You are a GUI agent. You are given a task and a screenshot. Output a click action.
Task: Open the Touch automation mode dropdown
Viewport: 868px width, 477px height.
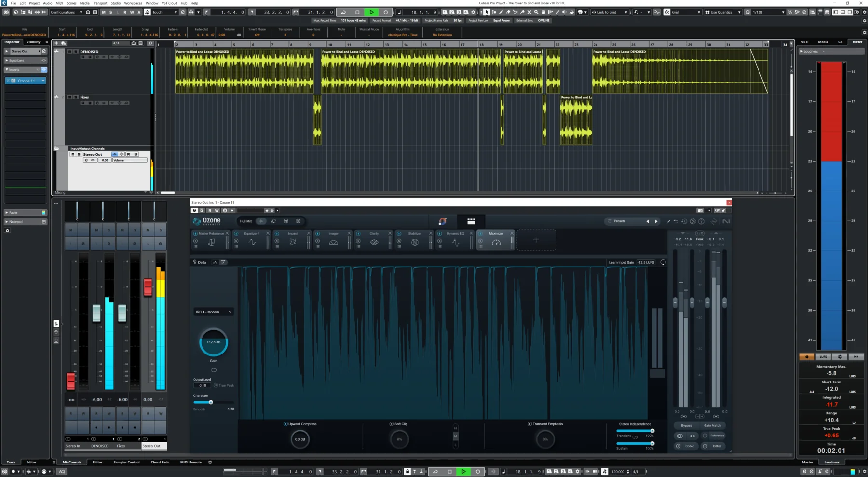164,12
